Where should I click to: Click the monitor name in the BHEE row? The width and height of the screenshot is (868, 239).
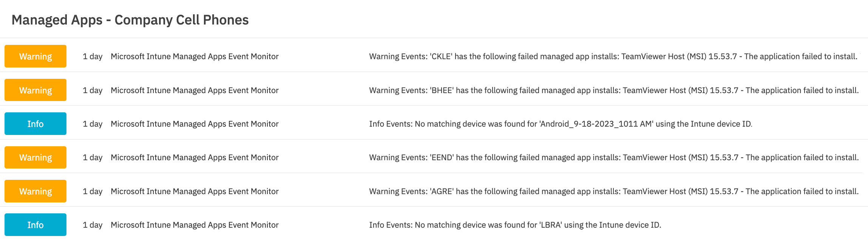(x=195, y=90)
